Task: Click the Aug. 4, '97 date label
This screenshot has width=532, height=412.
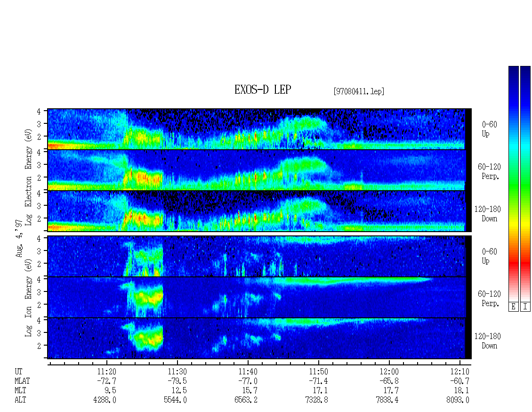Action: point(19,238)
